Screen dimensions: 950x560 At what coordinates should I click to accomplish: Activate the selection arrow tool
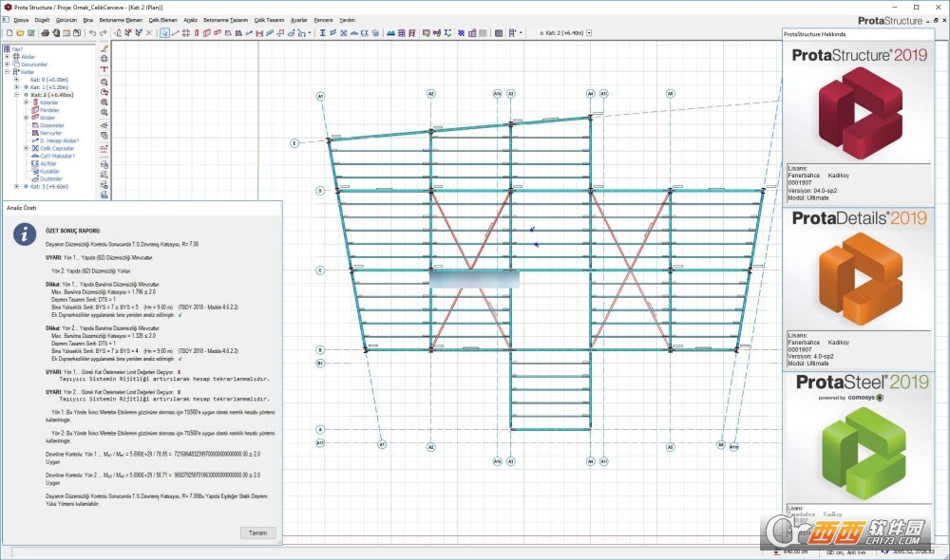coord(164,32)
